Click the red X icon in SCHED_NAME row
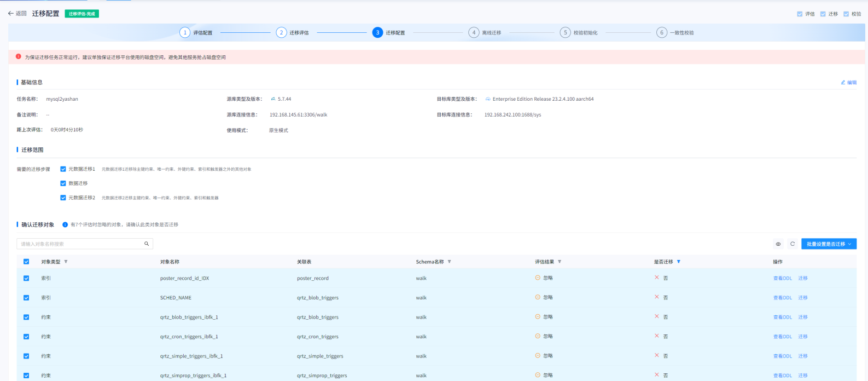 (x=657, y=297)
